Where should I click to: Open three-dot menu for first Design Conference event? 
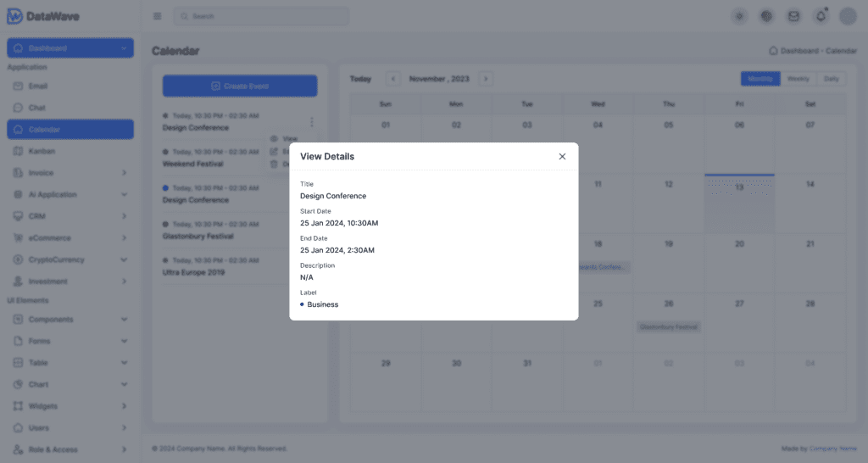point(312,122)
